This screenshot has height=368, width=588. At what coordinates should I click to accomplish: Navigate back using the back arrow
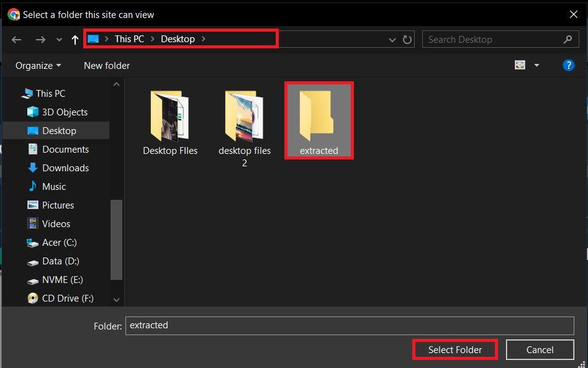click(x=16, y=39)
